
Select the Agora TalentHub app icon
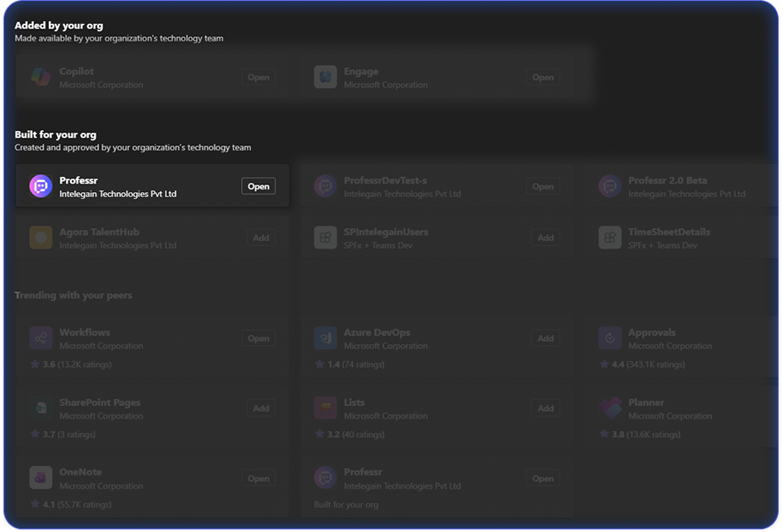pyautogui.click(x=41, y=238)
